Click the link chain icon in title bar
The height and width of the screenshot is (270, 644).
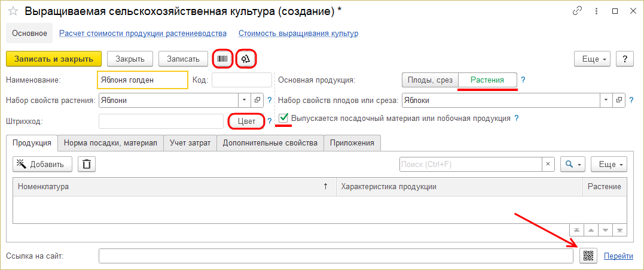pos(578,11)
